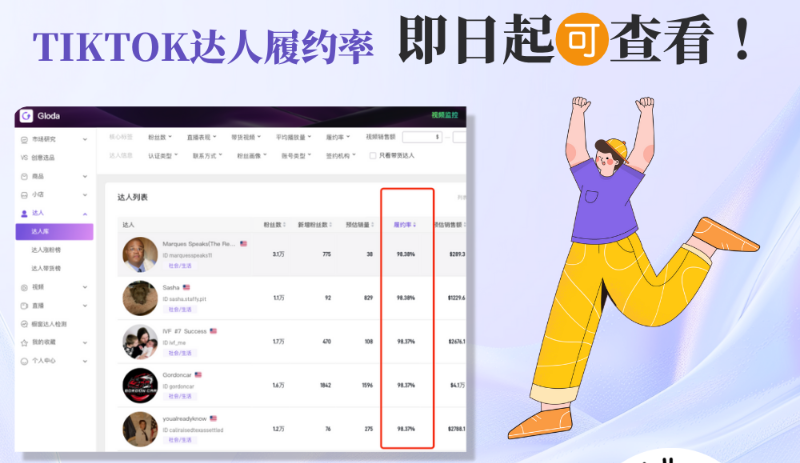Click the category tag under Sasha
Image resolution: width=800 pixels, height=463 pixels.
point(180,309)
